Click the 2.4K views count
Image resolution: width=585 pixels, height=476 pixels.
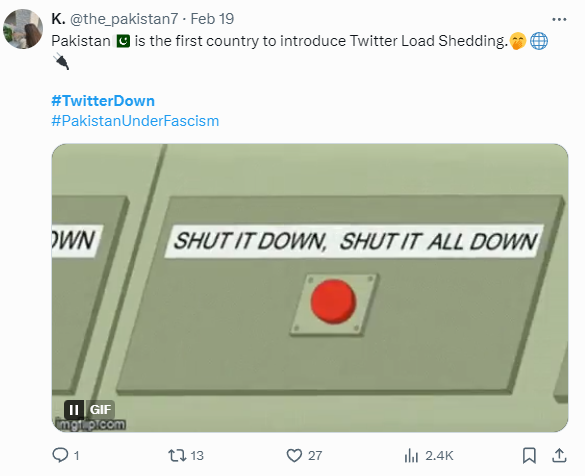(439, 455)
